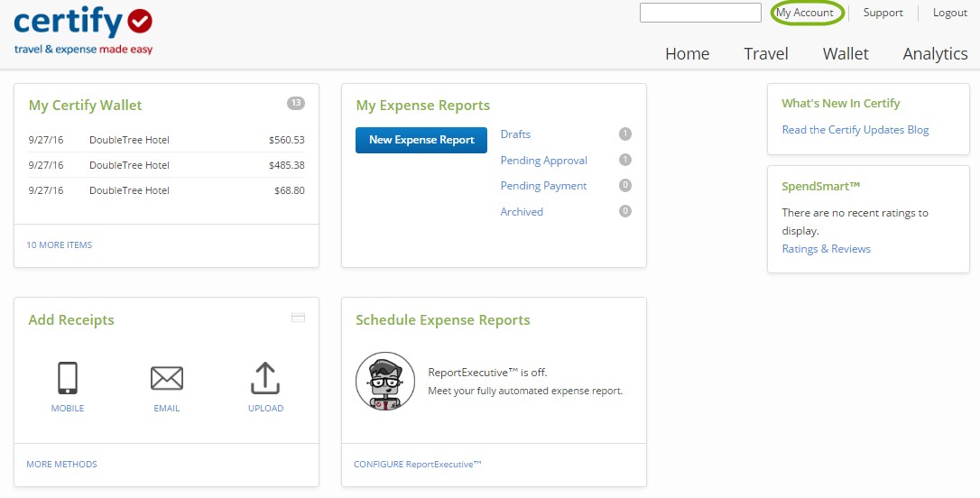Open Archived expense reports

pos(522,212)
